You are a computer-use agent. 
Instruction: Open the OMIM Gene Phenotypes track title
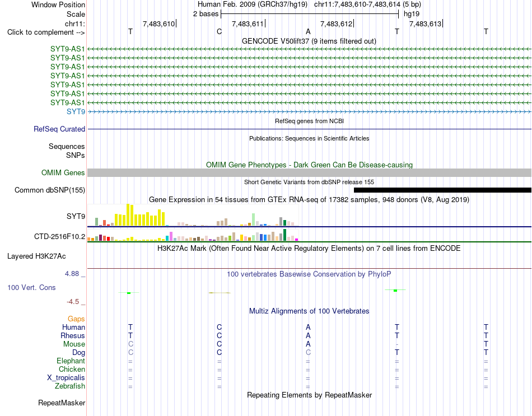click(310, 165)
